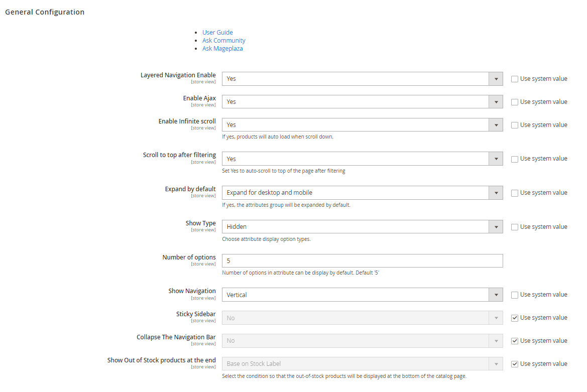
Task: Expand the Layered Navigation Enable dropdown
Action: coord(362,79)
